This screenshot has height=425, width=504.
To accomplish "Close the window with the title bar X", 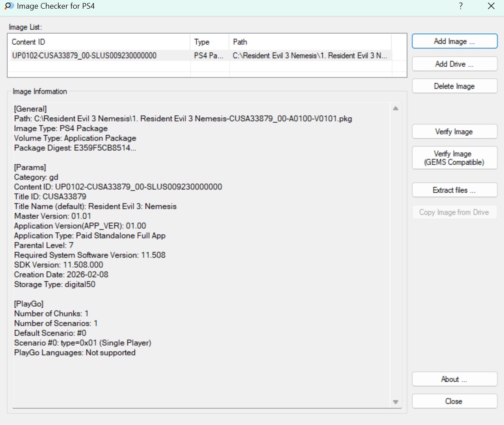I will click(491, 6).
